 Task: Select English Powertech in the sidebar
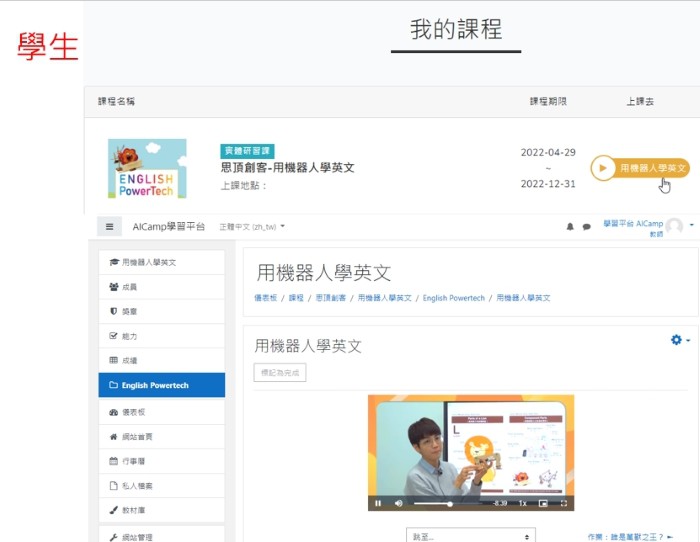tap(161, 385)
